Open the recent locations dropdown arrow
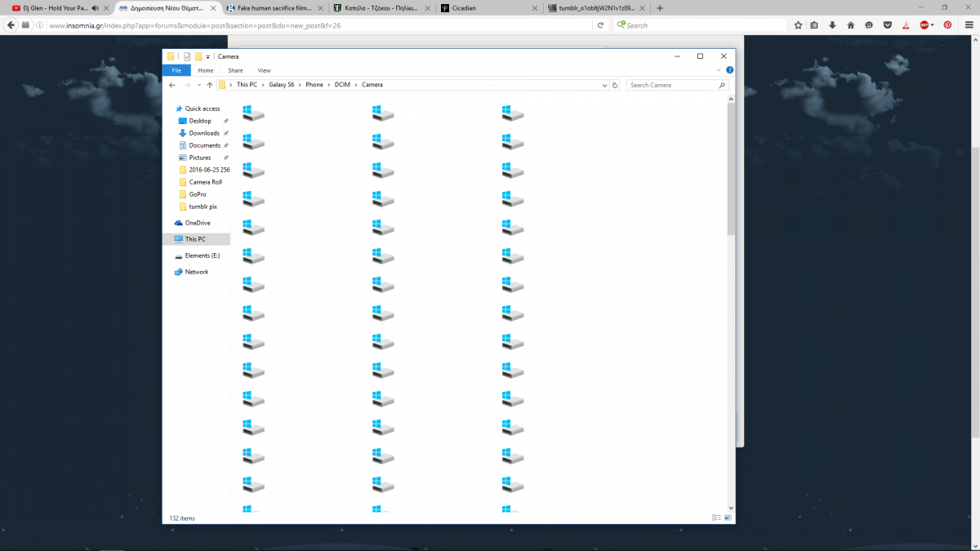This screenshot has height=551, width=980. pos(198,85)
